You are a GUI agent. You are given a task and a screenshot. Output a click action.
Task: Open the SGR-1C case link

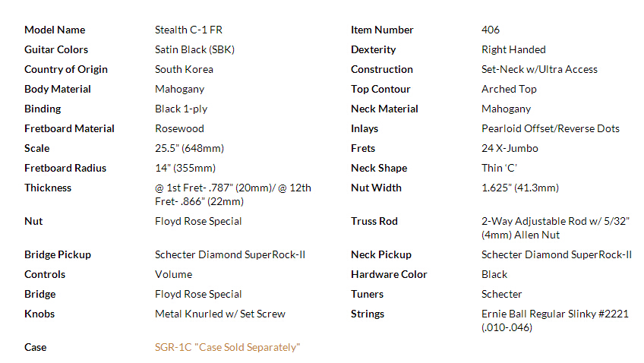[227, 347]
